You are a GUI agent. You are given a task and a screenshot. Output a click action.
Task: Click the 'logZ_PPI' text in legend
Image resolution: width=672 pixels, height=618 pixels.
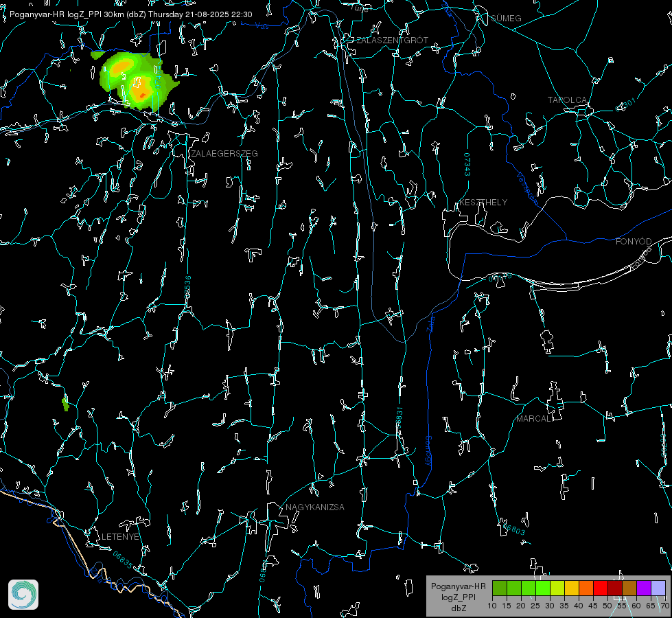458,597
